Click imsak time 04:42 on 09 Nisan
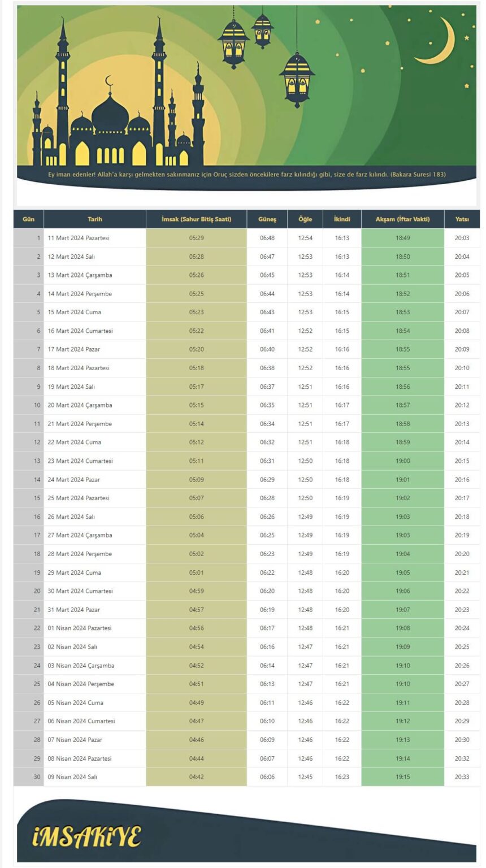The image size is (486, 868). pyautogui.click(x=196, y=776)
